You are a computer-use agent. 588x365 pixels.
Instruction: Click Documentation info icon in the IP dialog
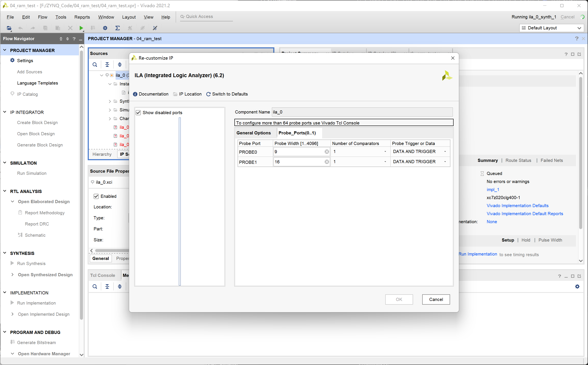[x=135, y=94]
